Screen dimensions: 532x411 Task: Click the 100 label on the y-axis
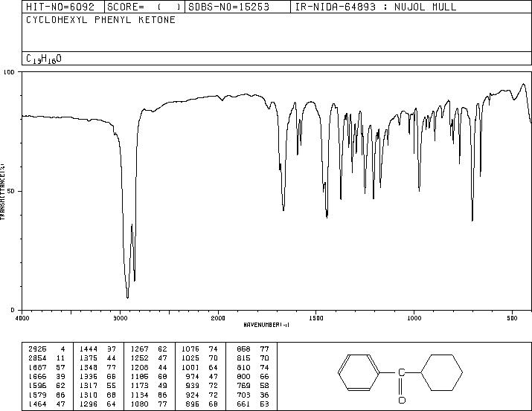pos(9,72)
